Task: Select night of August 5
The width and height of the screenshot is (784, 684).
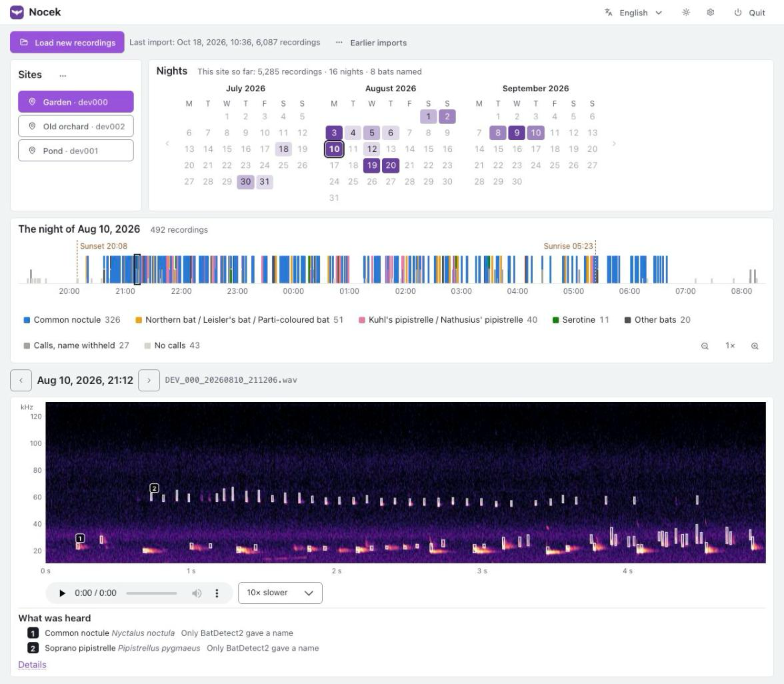Action: click(371, 133)
